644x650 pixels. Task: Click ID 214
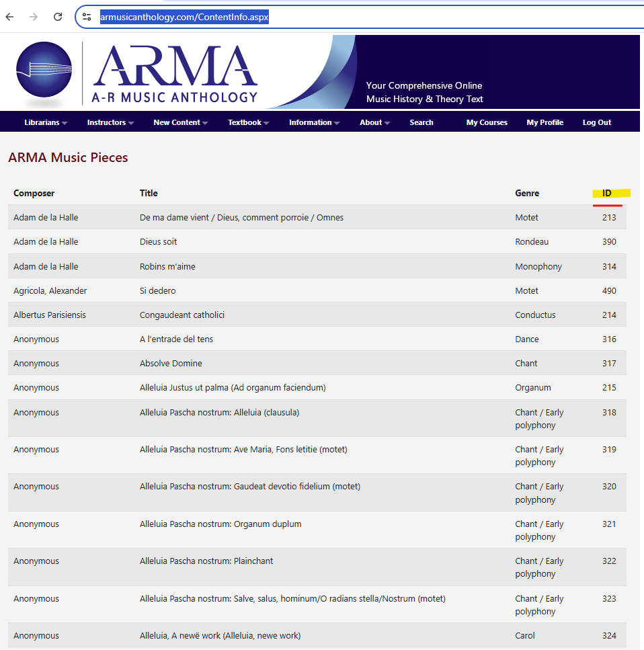(609, 315)
